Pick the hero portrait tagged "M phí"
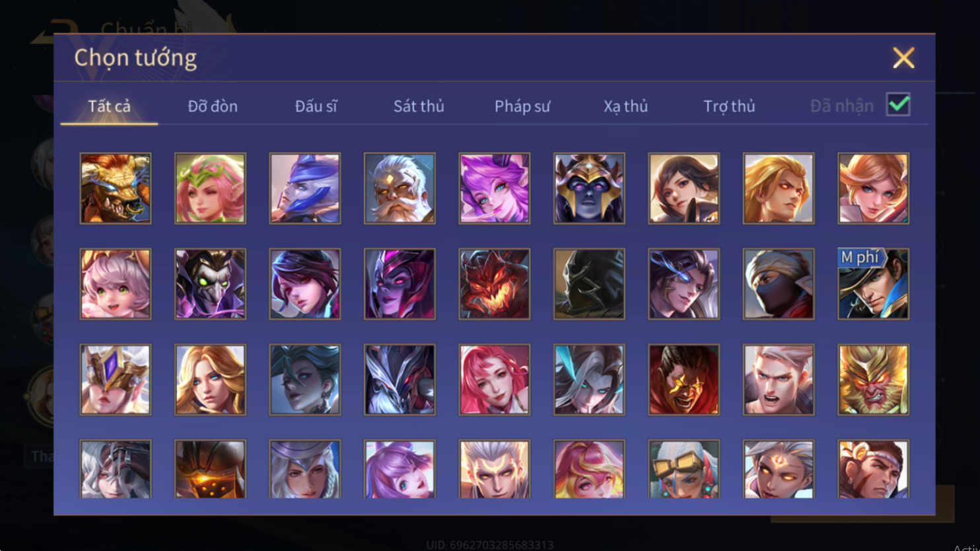Viewport: 980px width, 551px height. click(x=873, y=284)
